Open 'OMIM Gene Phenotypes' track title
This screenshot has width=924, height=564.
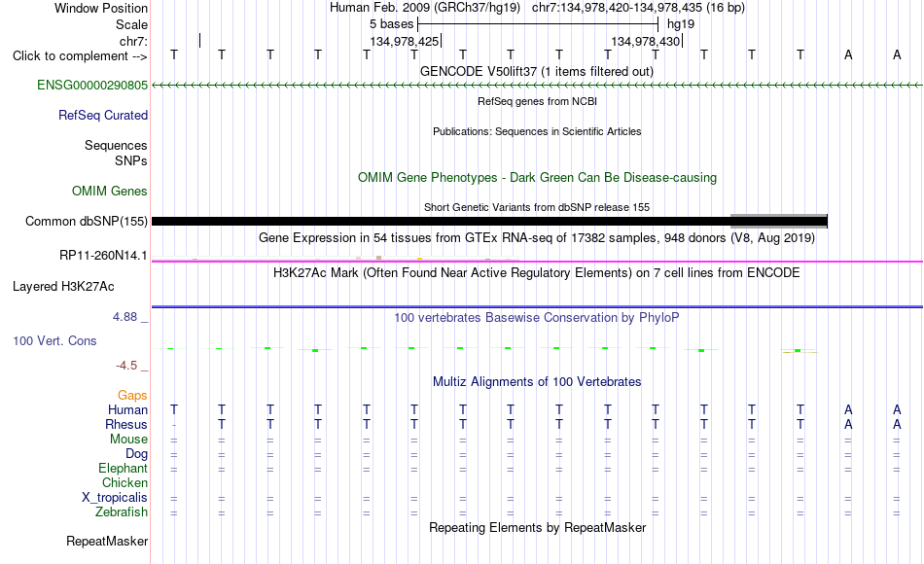(538, 178)
